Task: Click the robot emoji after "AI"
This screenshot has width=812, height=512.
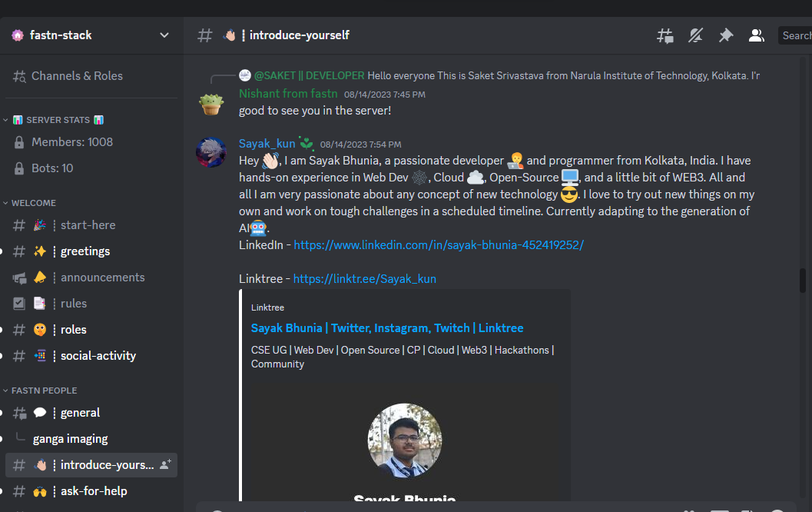Action: (x=258, y=228)
